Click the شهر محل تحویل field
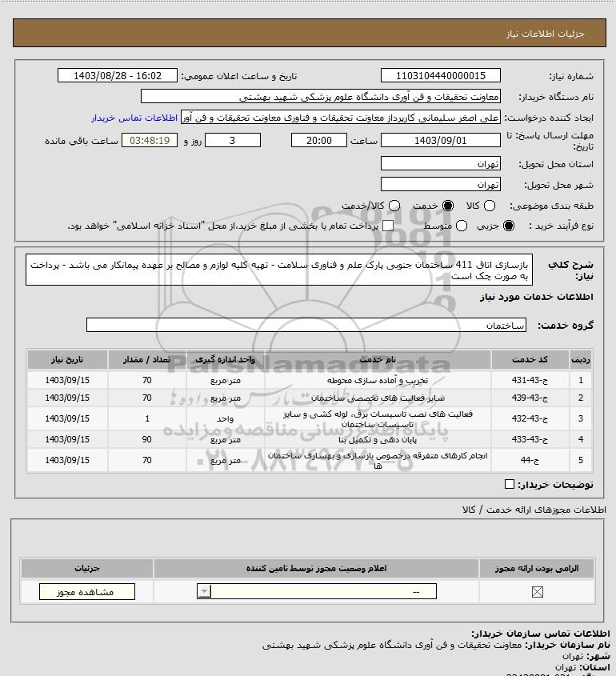The image size is (616, 676). (441, 184)
